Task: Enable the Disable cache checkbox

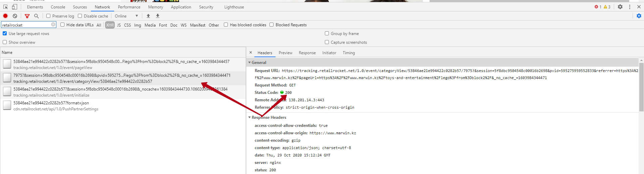Action: (80, 16)
